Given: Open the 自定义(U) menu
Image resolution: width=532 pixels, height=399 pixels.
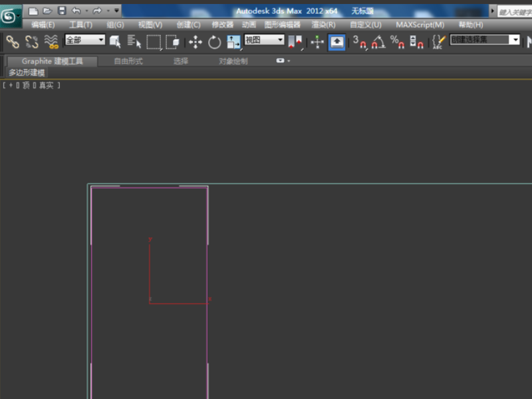Looking at the screenshot, I should (x=366, y=25).
